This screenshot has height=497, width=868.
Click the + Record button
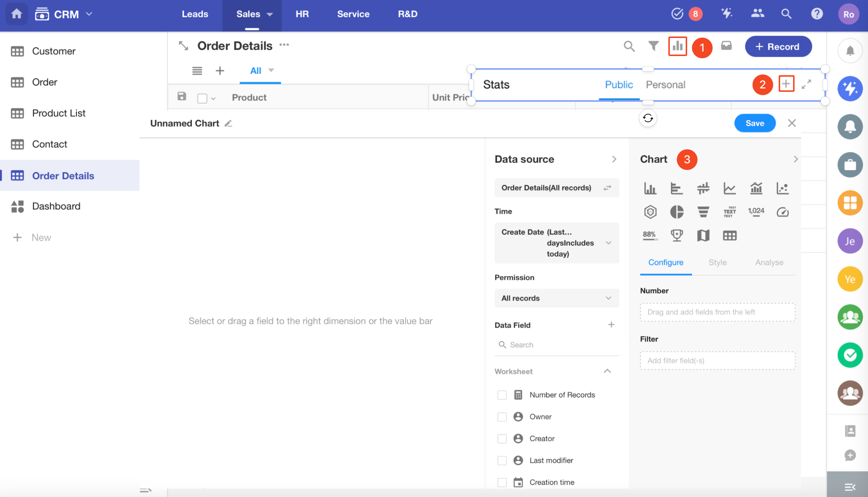pos(778,46)
